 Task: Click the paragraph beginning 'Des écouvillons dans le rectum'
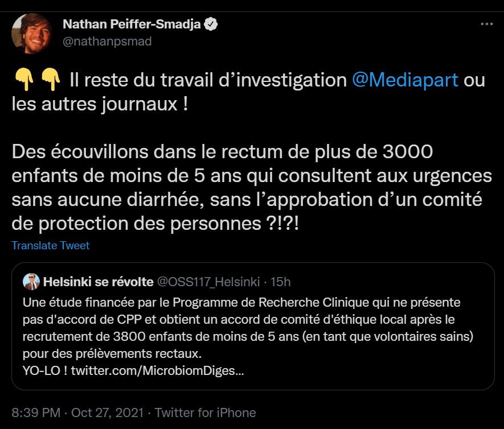tap(251, 188)
